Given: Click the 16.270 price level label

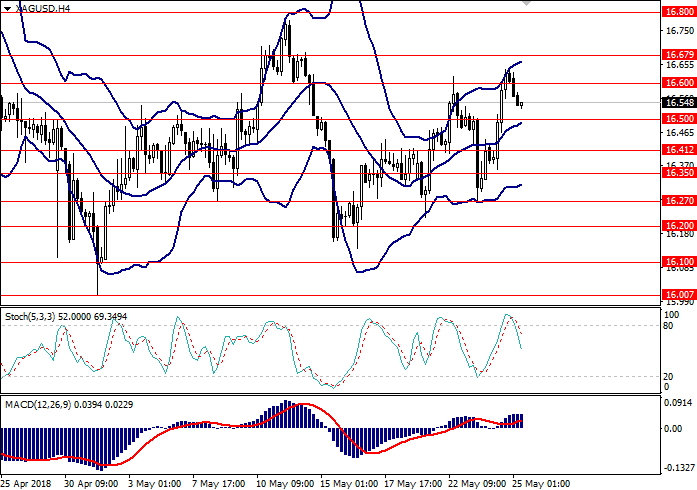Looking at the screenshot, I should 678,200.
